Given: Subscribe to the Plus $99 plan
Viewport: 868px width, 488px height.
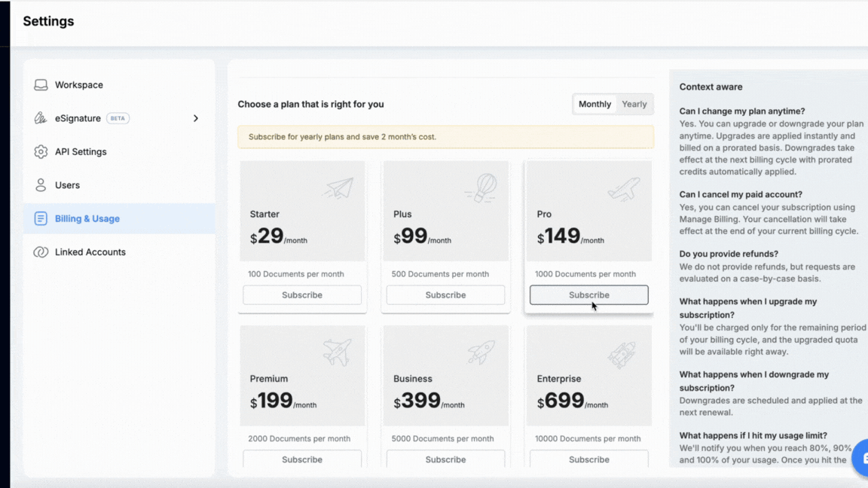Looking at the screenshot, I should coord(445,295).
